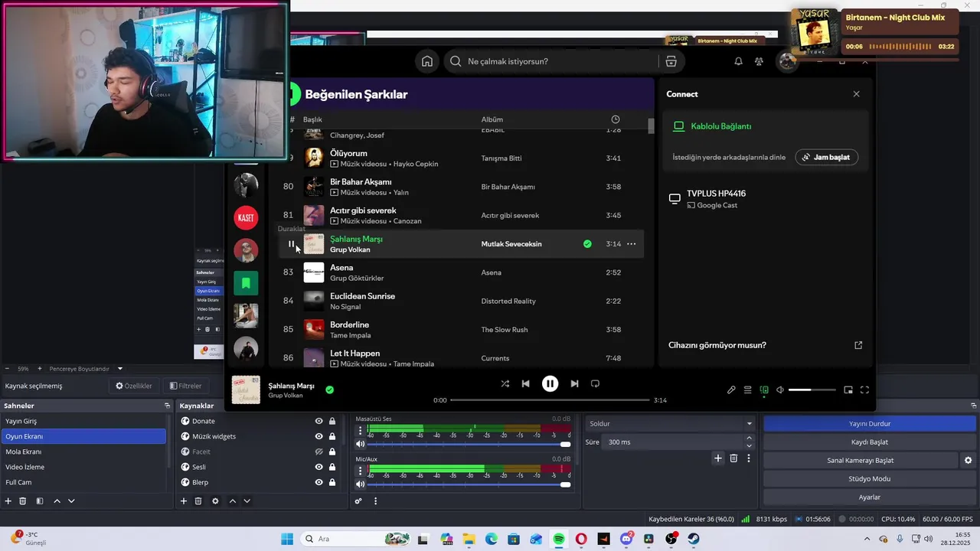Image resolution: width=980 pixels, height=551 pixels.
Task: Open Spotify notifications bell
Action: (738, 61)
